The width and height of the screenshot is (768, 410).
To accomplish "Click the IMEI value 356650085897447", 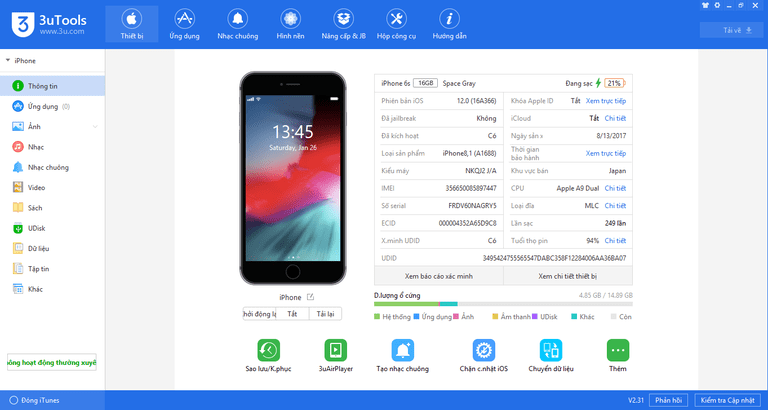I will click(472, 188).
